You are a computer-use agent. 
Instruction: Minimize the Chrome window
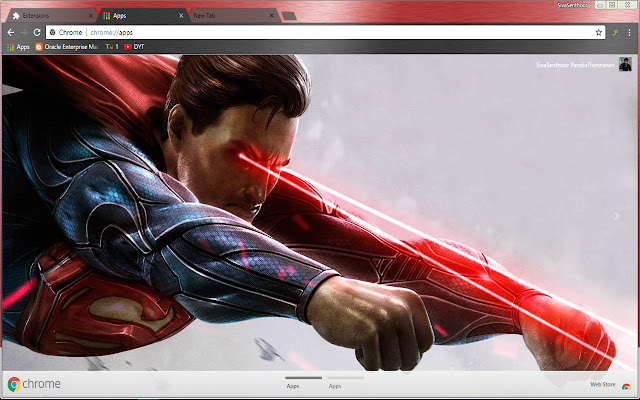tap(600, 5)
